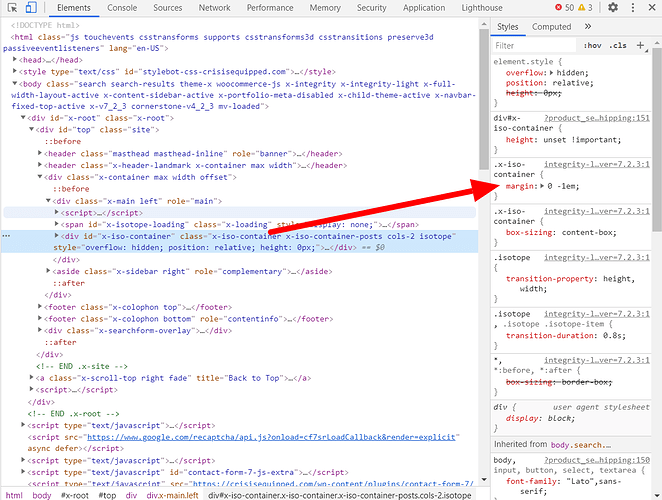The width and height of the screenshot is (662, 500).
Task: Open the Lighthouse tab
Action: [482, 8]
